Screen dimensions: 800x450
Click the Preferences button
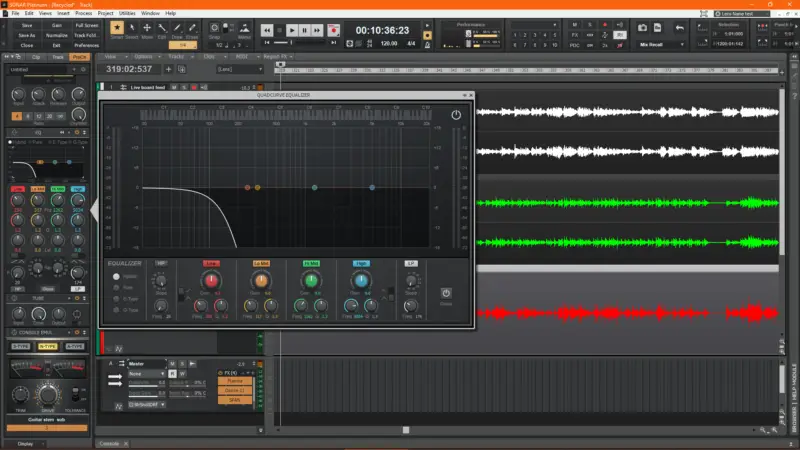(x=86, y=45)
